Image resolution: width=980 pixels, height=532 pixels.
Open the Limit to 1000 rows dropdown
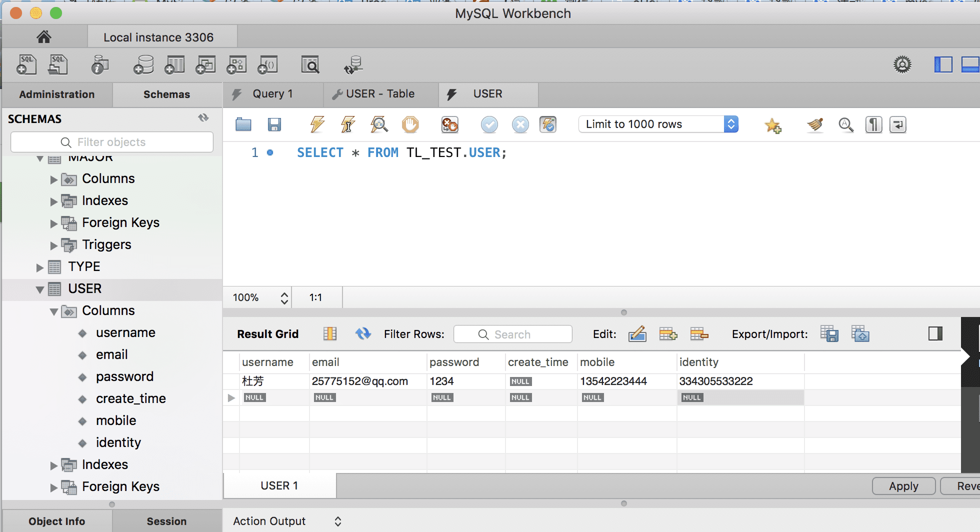pos(731,124)
